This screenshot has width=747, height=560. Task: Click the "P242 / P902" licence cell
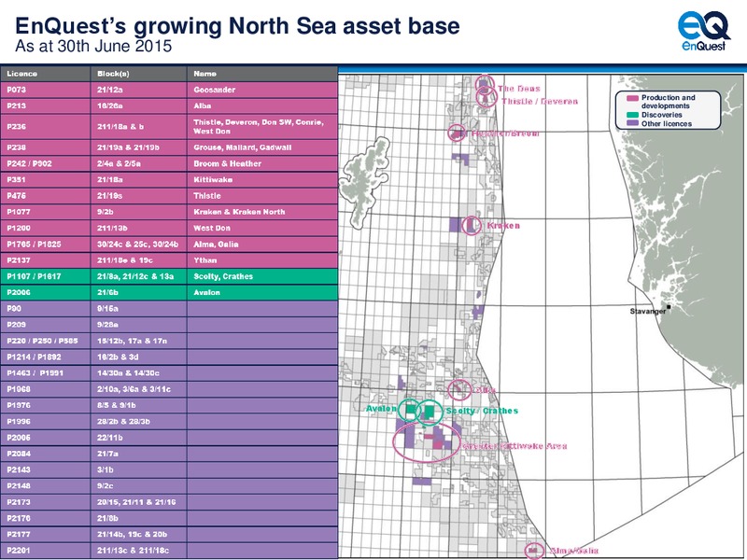pyautogui.click(x=45, y=163)
